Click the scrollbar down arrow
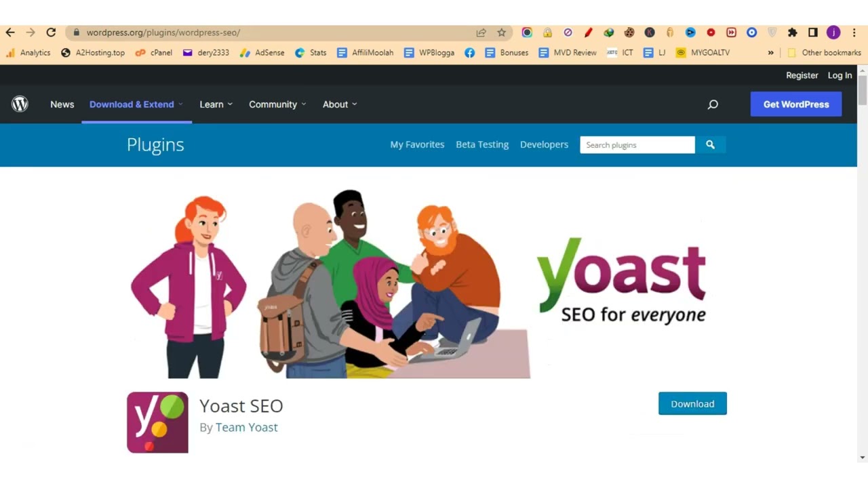The height and width of the screenshot is (488, 868). pos(863,457)
